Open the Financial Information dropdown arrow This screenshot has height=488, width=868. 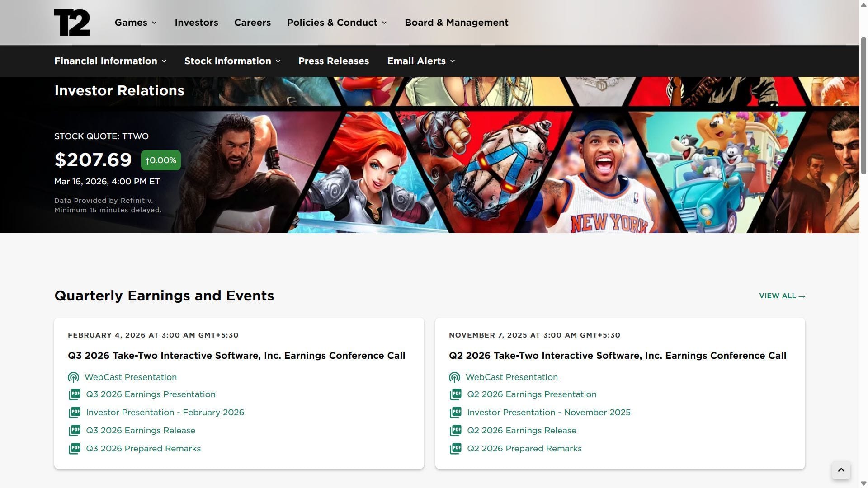pos(164,61)
